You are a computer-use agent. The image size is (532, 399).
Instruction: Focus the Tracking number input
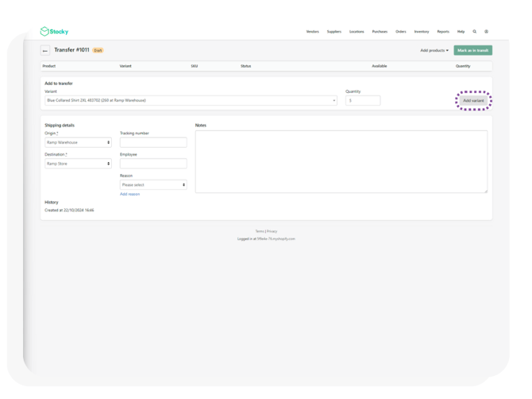(x=153, y=142)
